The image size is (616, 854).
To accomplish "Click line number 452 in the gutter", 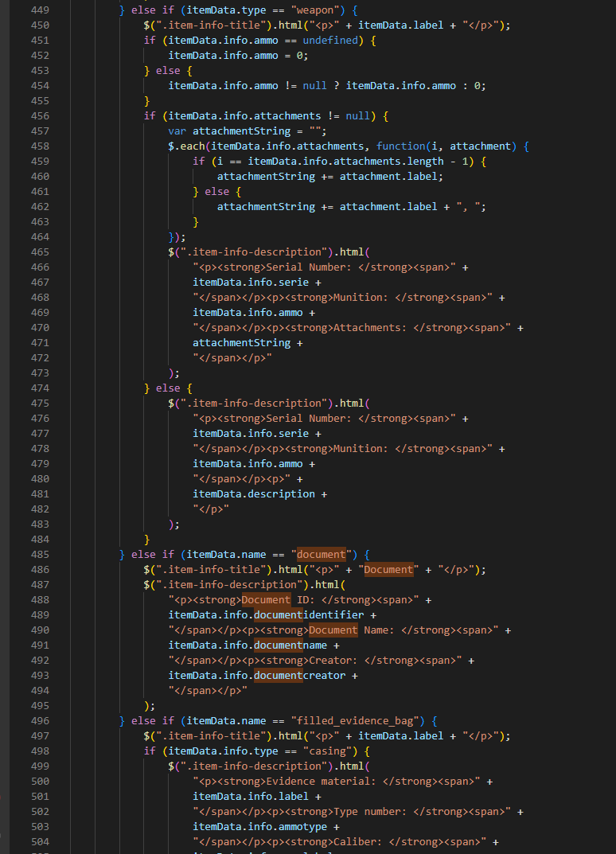I will pyautogui.click(x=40, y=56).
